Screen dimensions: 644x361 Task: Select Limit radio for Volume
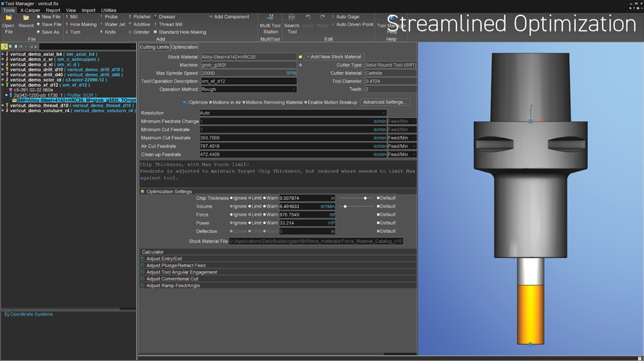[250, 207]
